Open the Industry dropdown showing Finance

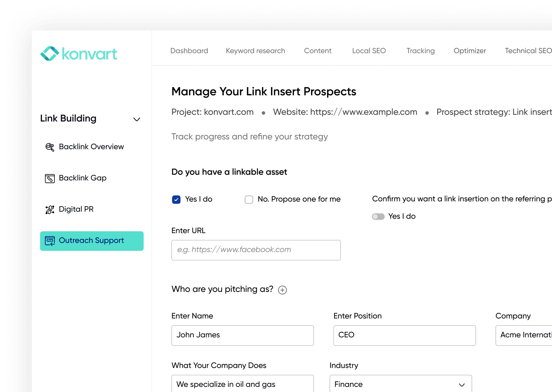[x=400, y=384]
